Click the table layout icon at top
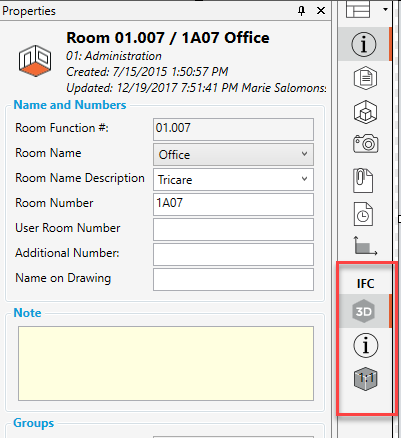401x438 pixels. click(x=358, y=9)
